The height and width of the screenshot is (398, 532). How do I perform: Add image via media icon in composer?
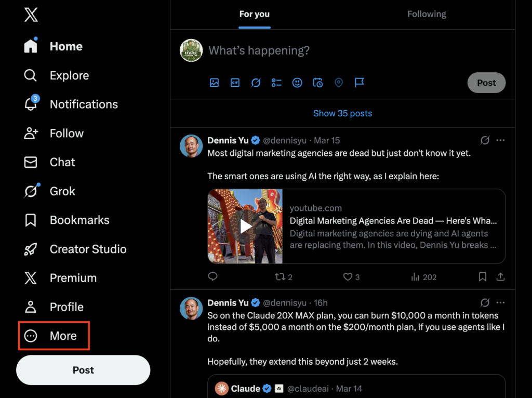[214, 83]
